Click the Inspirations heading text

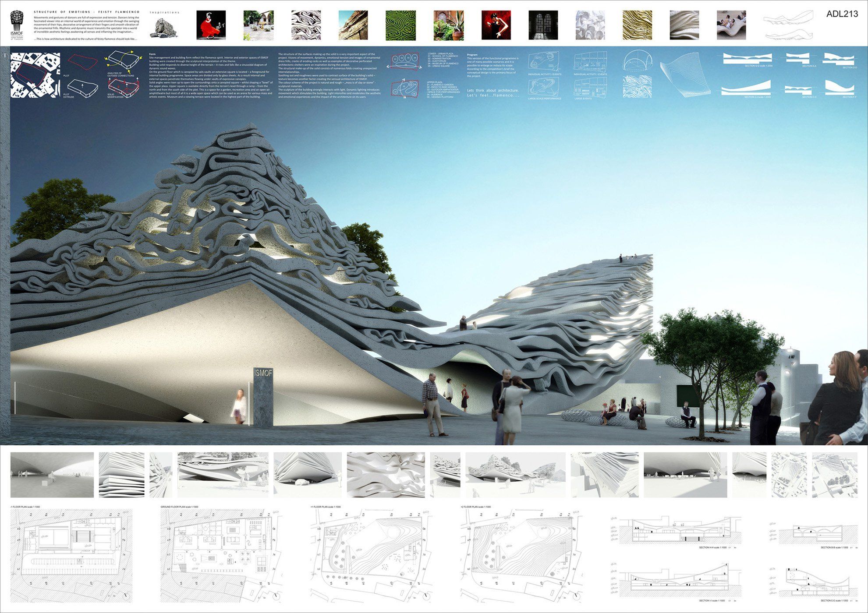pos(165,12)
